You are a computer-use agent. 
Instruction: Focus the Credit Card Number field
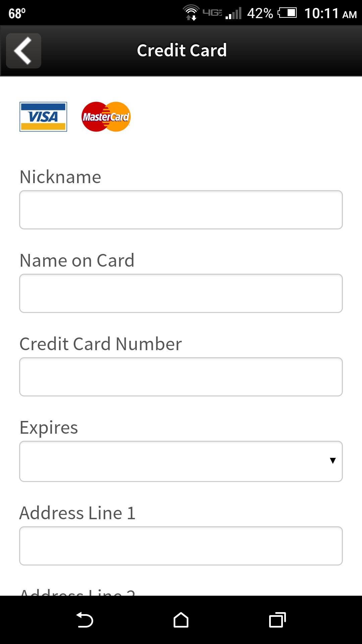pyautogui.click(x=181, y=377)
